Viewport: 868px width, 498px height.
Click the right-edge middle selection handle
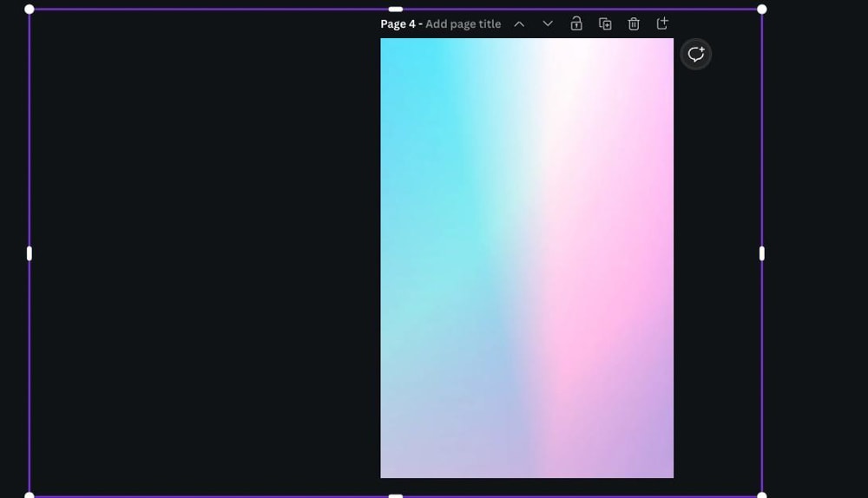(x=762, y=253)
